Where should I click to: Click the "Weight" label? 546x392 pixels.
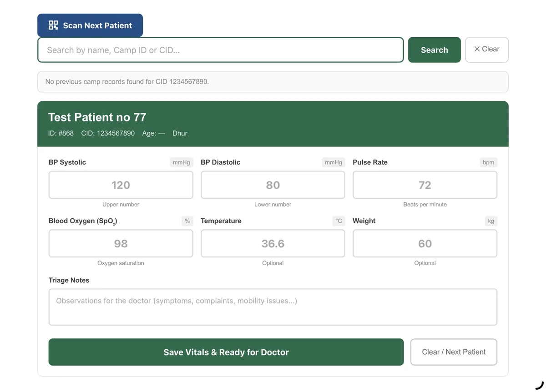(364, 221)
